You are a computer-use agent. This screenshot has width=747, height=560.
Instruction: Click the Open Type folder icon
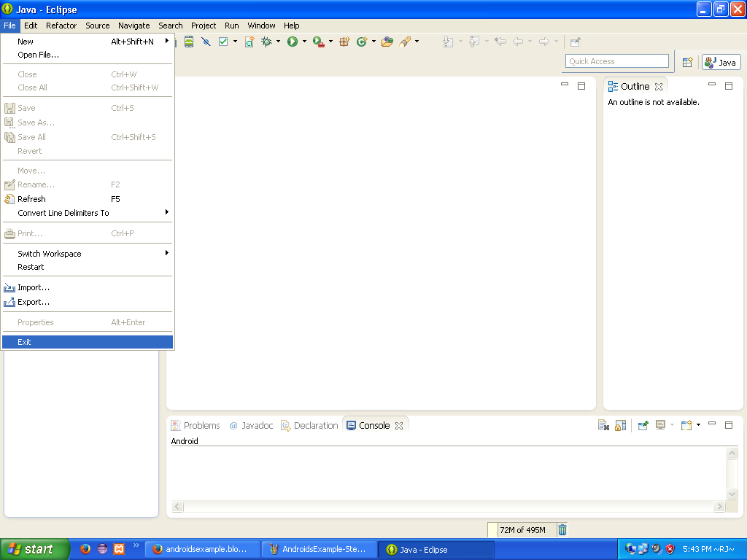pyautogui.click(x=387, y=42)
